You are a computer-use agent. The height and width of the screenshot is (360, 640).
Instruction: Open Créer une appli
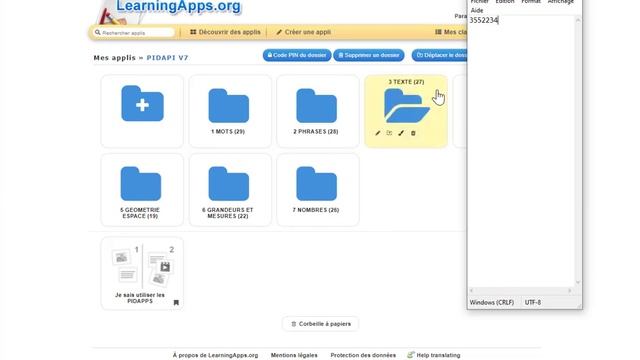pyautogui.click(x=304, y=32)
